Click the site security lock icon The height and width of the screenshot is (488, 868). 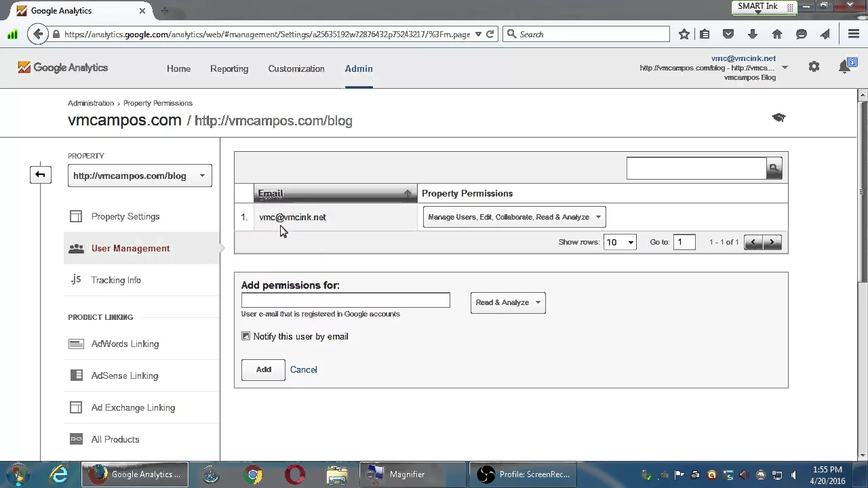(57, 34)
